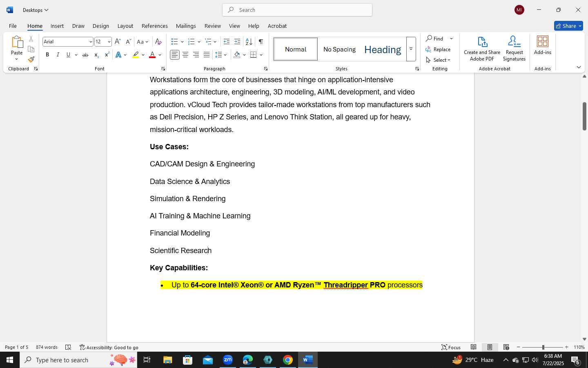Image resolution: width=588 pixels, height=368 pixels.
Task: Click the word count in status bar
Action: click(47, 347)
